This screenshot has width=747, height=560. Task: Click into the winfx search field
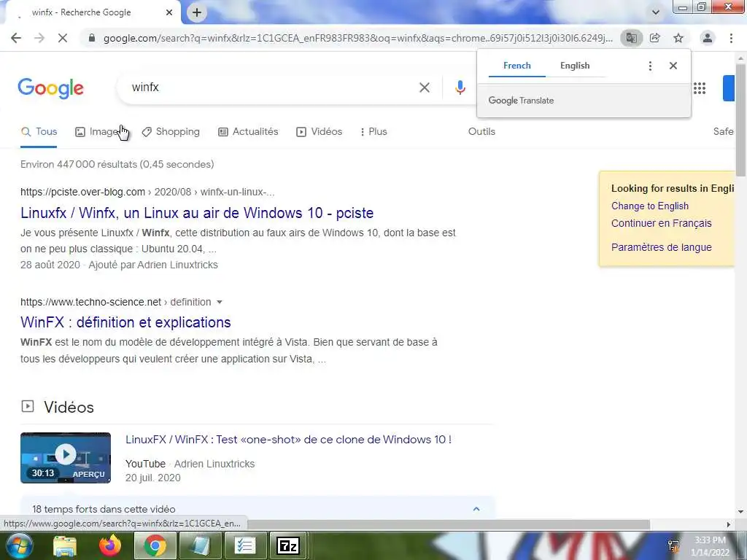pyautogui.click(x=271, y=87)
